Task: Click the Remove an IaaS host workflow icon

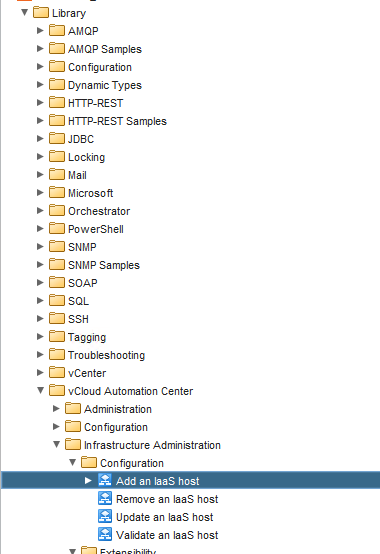Action: (105, 498)
